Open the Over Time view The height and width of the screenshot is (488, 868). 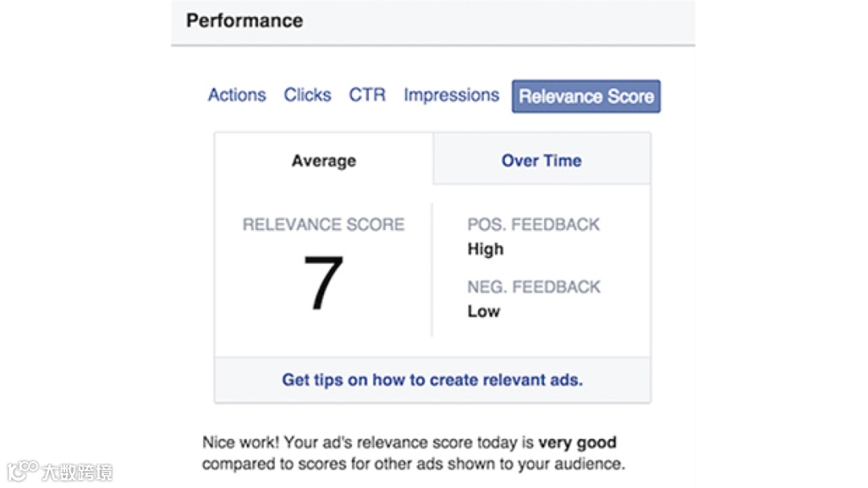point(541,160)
